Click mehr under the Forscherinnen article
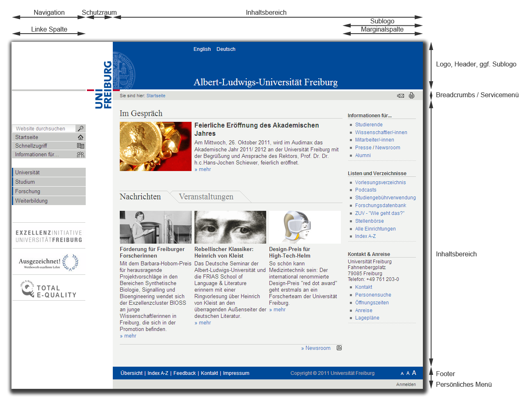This screenshot has height=420, width=525. point(128,336)
